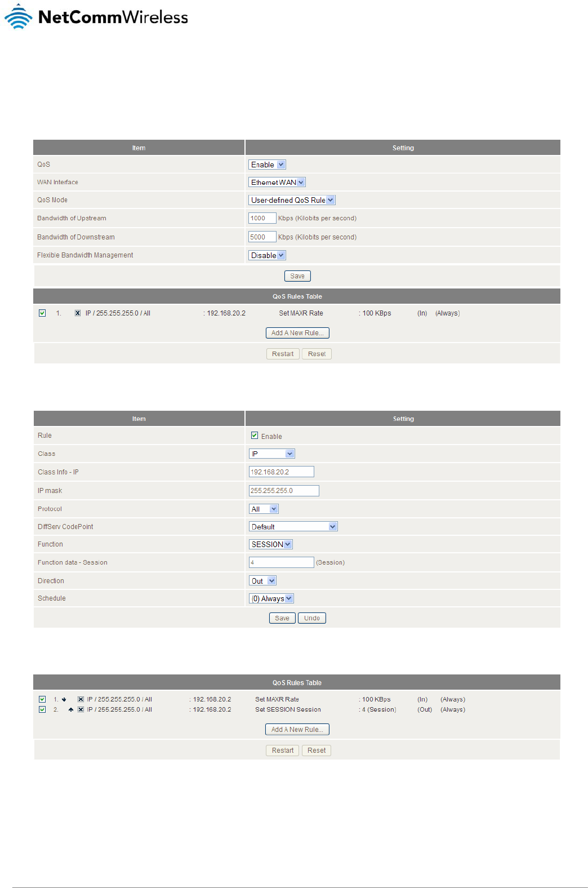Click delete icon for rule 2 SESSION rule
The height and width of the screenshot is (888, 588).
[x=81, y=709]
